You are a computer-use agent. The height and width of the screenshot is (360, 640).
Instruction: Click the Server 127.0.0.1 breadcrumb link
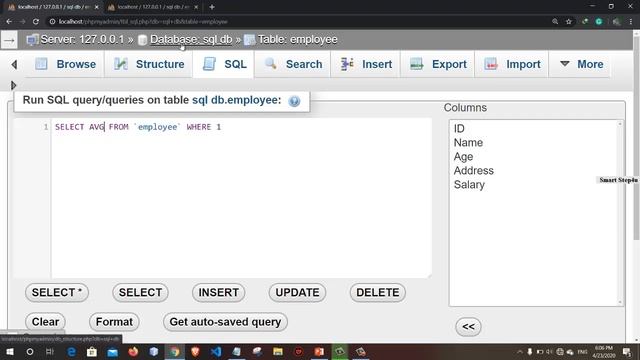point(82,40)
